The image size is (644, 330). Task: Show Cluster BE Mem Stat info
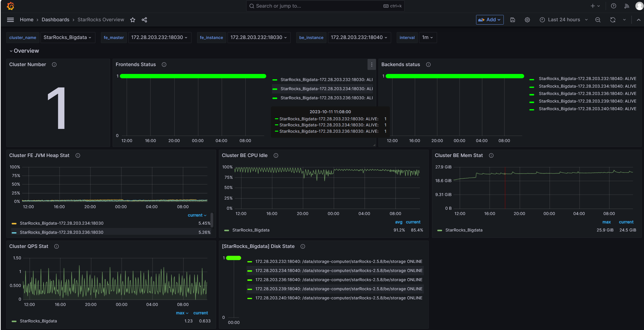coord(491,156)
